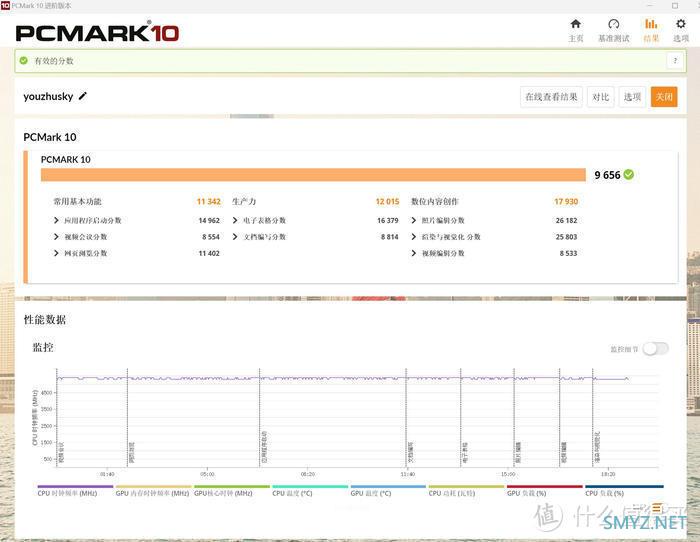Click the value 26 182
Viewport: 700px width, 542px height.
(x=566, y=221)
